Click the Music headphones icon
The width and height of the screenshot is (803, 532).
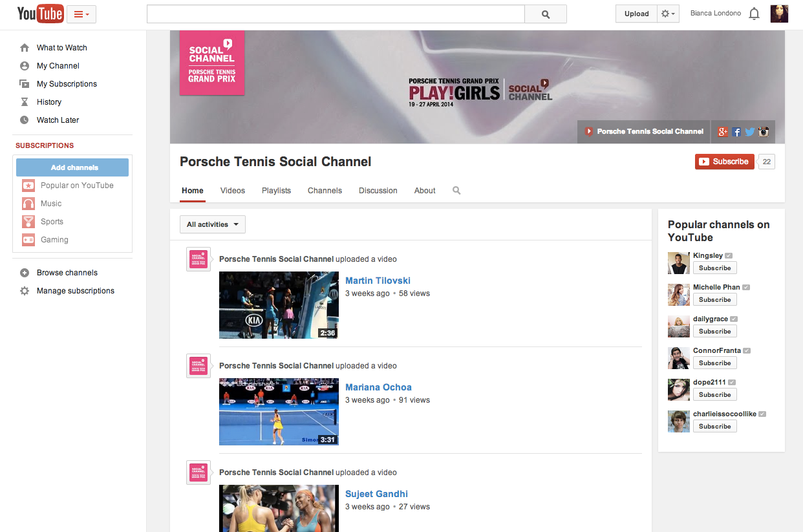pos(28,204)
